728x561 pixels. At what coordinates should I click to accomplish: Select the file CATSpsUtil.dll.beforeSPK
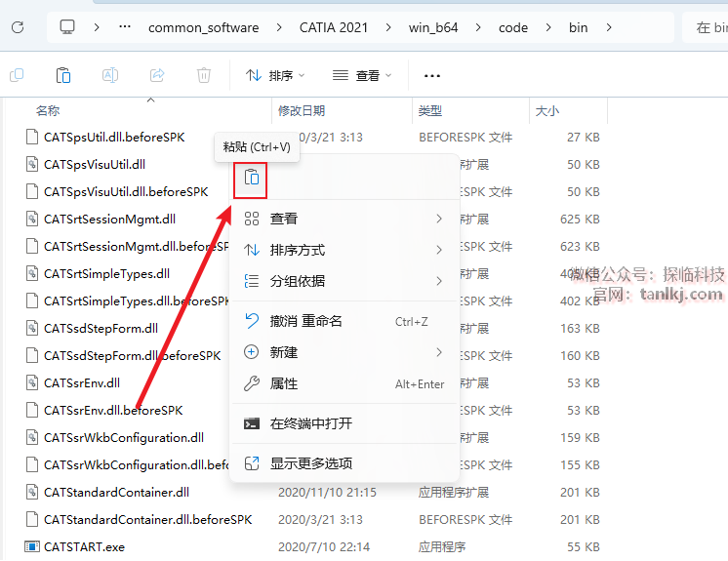(114, 138)
